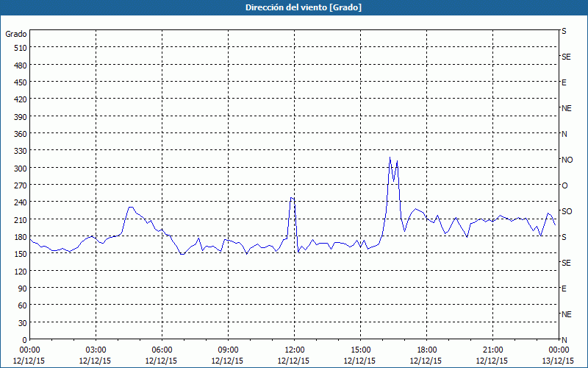Click the 420 y-axis value
Viewport: 588px width, 368px height.
coord(21,99)
